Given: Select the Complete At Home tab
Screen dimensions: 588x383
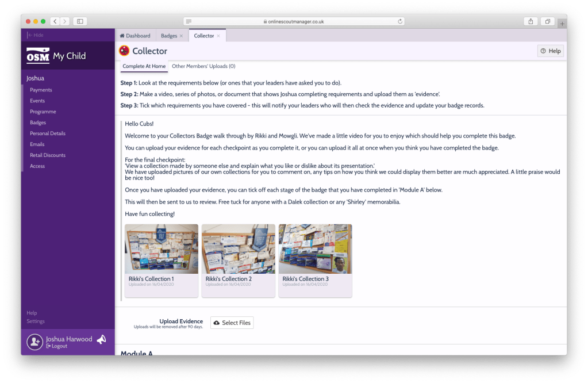Looking at the screenshot, I should pos(144,66).
